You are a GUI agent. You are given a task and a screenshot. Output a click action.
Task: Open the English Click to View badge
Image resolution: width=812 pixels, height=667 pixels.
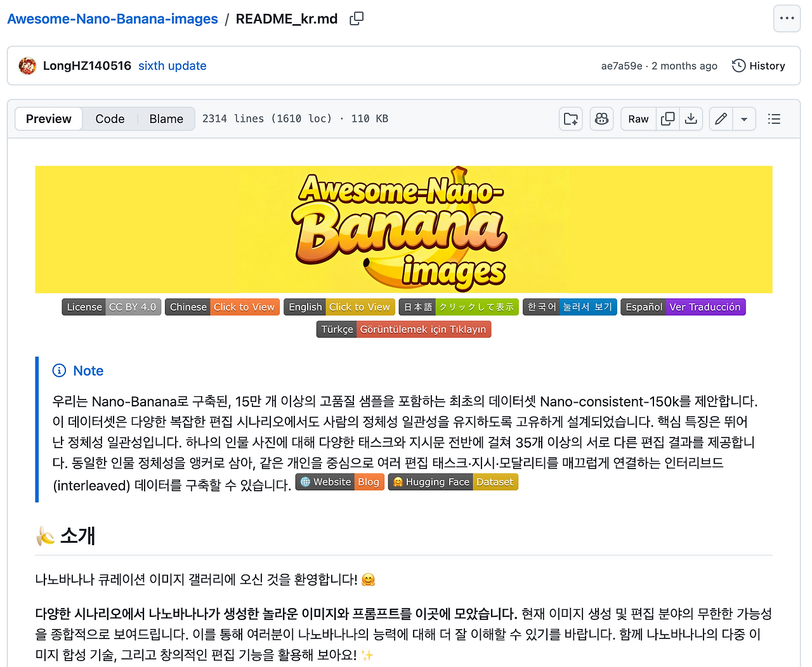pyautogui.click(x=339, y=307)
